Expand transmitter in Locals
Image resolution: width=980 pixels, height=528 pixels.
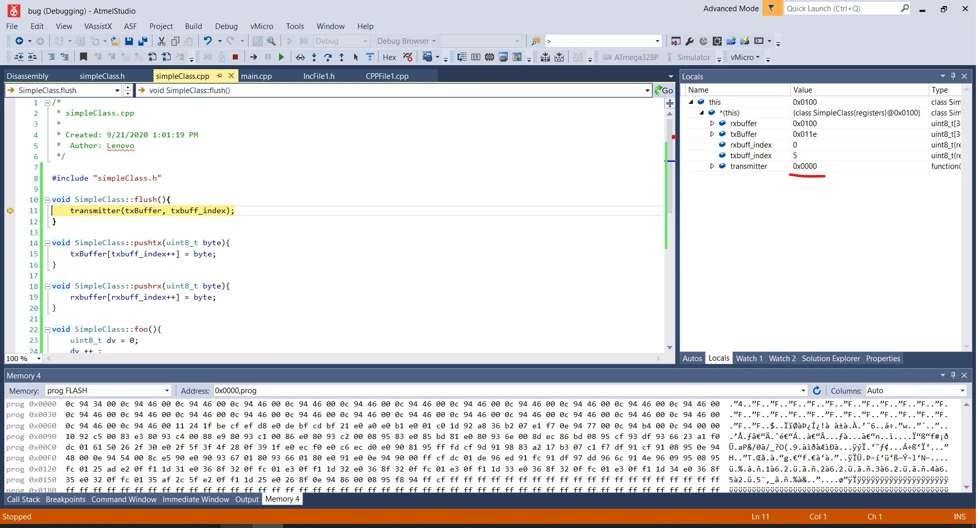click(712, 166)
